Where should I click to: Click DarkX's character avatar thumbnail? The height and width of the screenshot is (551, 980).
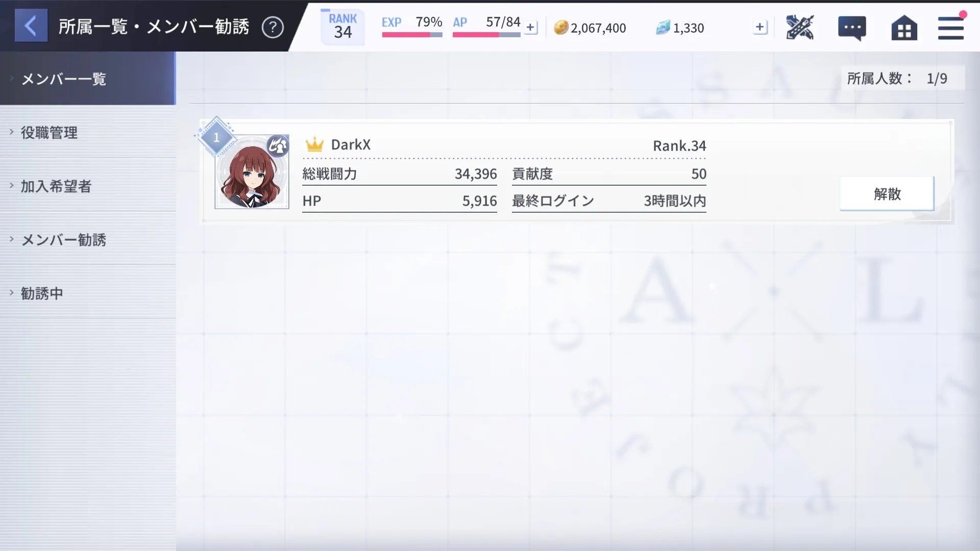[x=252, y=172]
